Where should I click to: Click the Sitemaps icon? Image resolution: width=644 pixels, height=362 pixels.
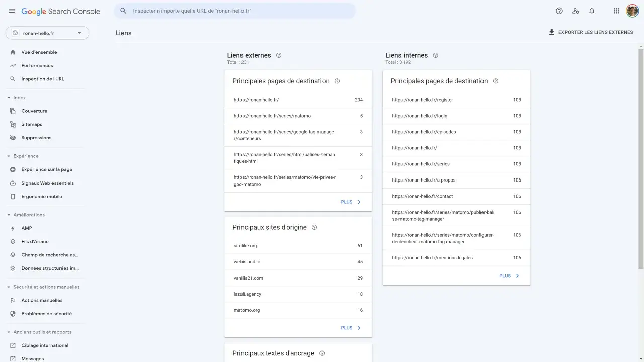(13, 124)
